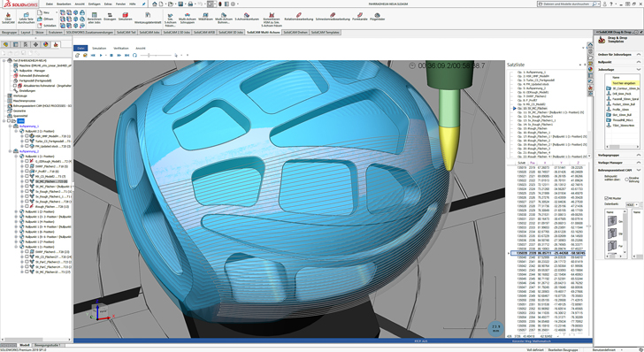Screen dimensions: 644x352
Task: Click the home icon in the quick access bar
Action: click(155, 4)
